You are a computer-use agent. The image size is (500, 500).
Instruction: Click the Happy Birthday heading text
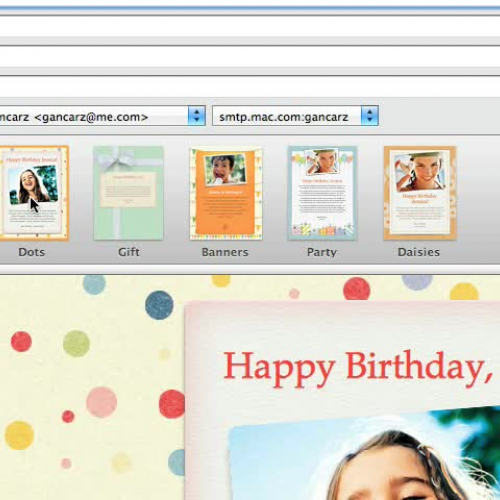pyautogui.click(x=358, y=368)
